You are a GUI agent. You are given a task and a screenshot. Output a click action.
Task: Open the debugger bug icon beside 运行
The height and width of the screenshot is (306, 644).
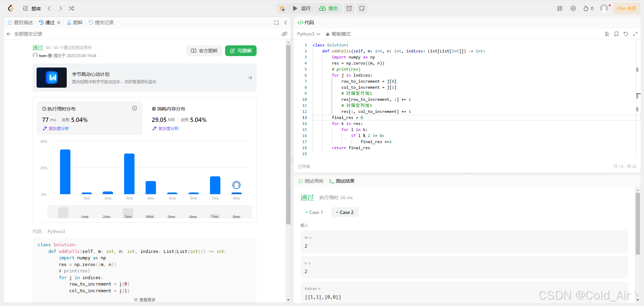[x=282, y=8]
